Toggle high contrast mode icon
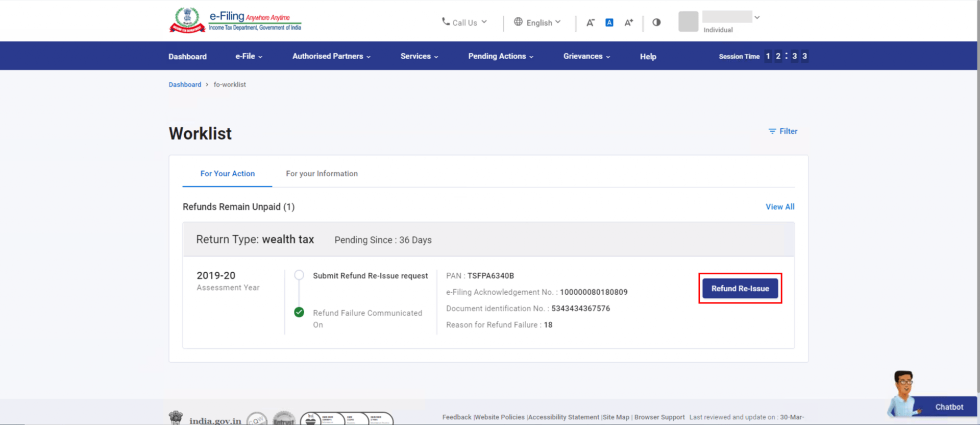 pyautogui.click(x=656, y=22)
